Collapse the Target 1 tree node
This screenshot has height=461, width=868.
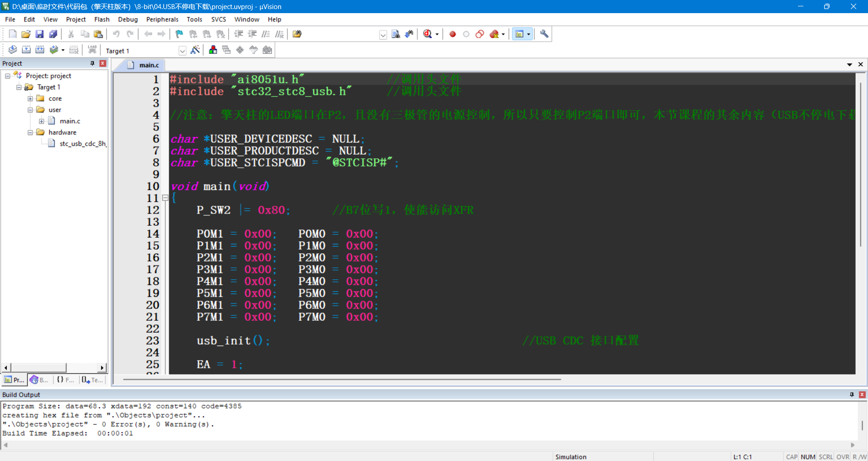19,87
